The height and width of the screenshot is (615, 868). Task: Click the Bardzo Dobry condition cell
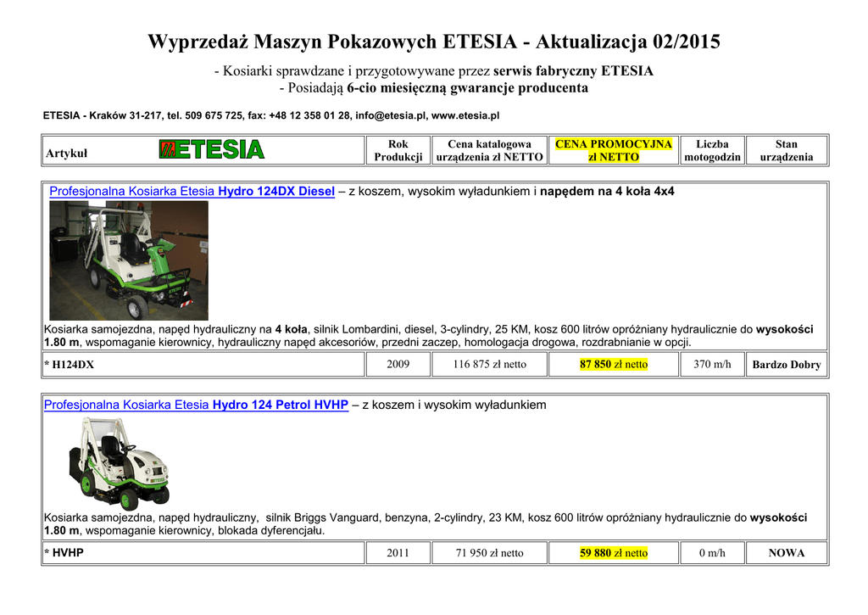coord(786,365)
